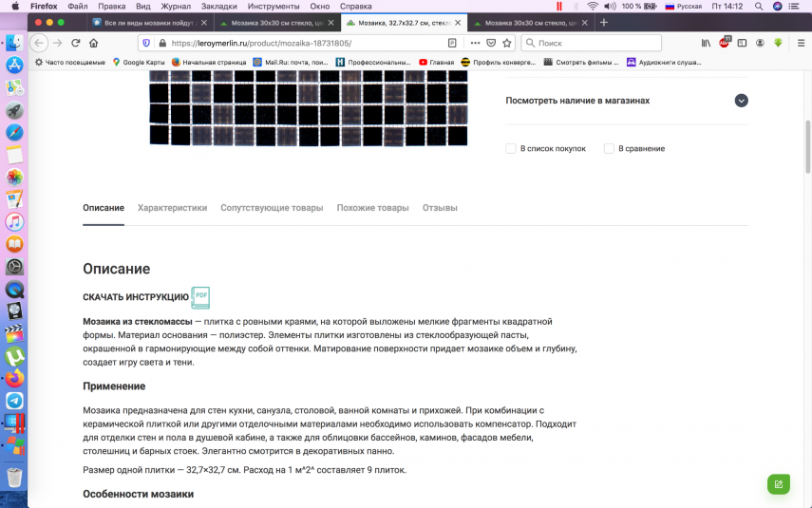This screenshot has height=508, width=812.
Task: Open the Russian input language menu
Action: (683, 7)
